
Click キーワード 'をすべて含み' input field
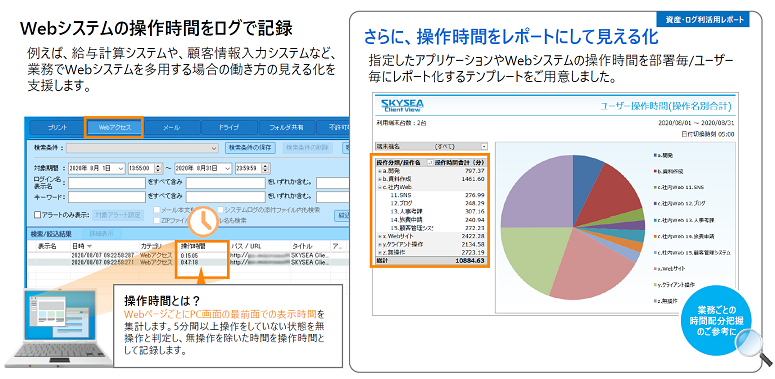tap(107, 197)
